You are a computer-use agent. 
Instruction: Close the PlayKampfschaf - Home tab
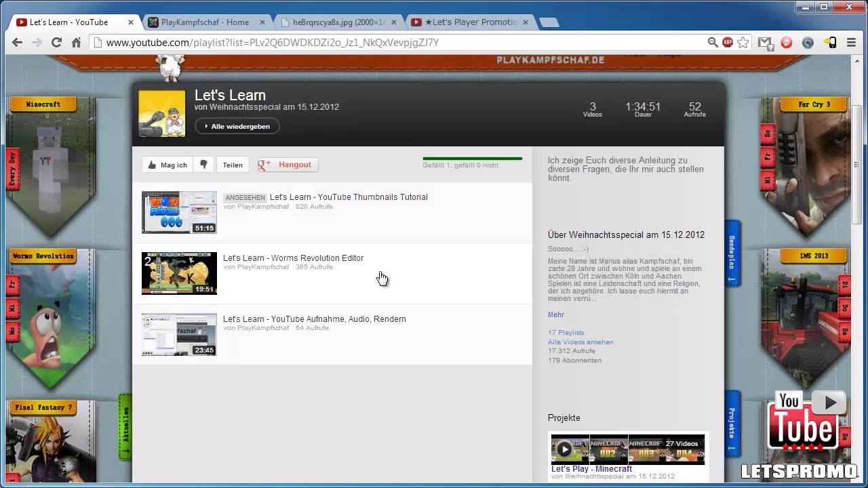[261, 22]
